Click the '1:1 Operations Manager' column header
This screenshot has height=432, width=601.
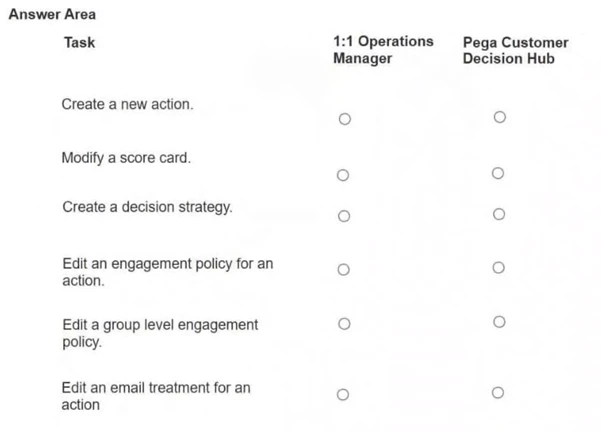point(383,50)
